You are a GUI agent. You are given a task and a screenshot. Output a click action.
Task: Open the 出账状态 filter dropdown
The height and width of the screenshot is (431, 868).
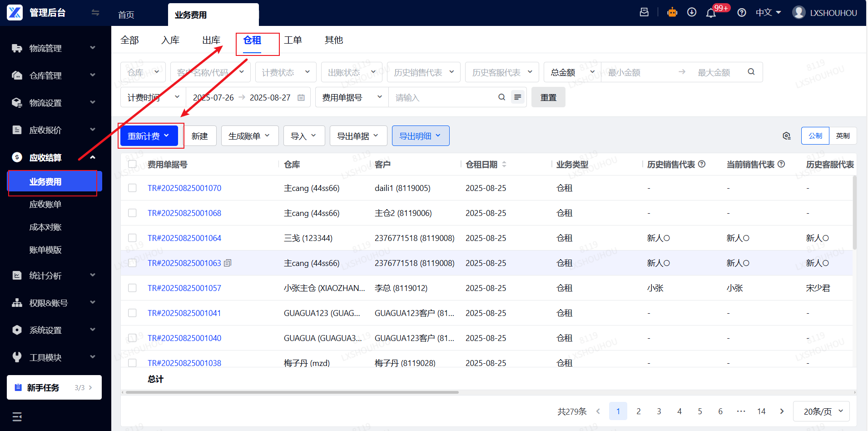tap(352, 72)
